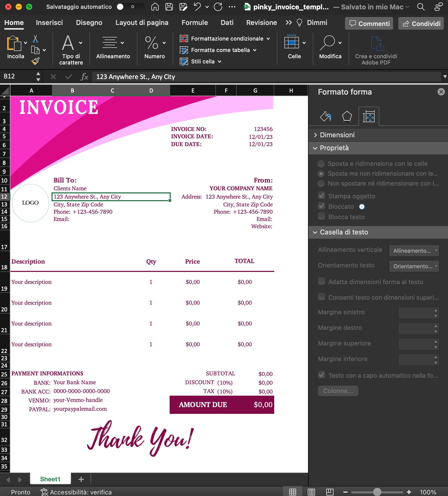
Task: Select the Fill and Line paint bucket icon
Action: click(x=325, y=116)
